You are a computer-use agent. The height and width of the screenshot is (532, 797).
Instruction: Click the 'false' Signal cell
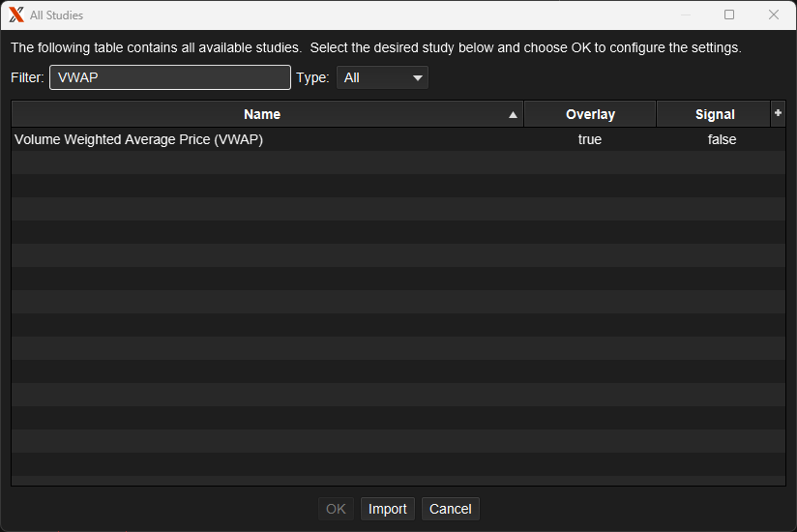[722, 139]
